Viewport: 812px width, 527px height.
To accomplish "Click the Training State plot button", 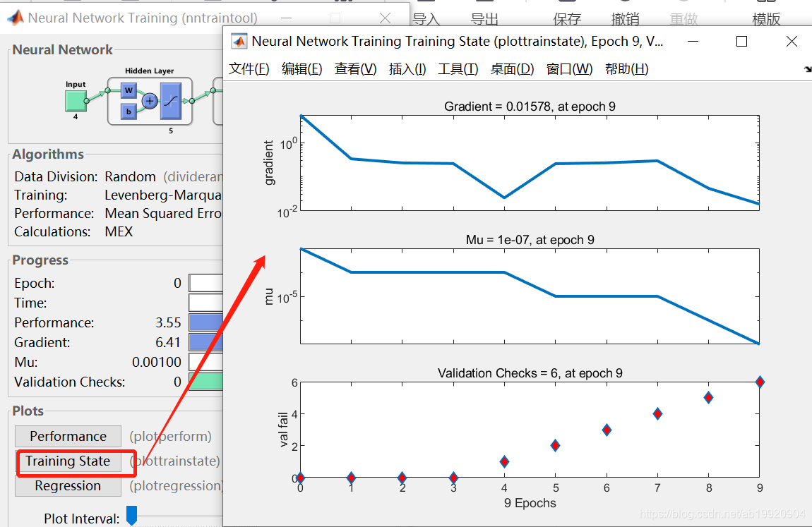I will pos(68,461).
